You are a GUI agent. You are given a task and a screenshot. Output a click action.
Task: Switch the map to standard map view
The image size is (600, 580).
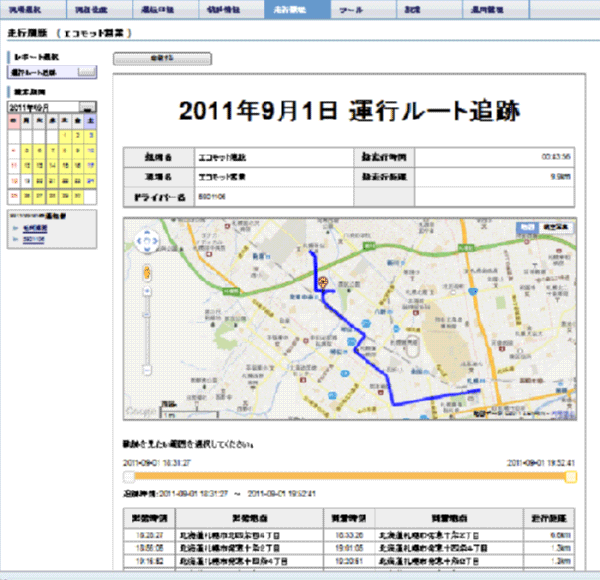point(526,229)
